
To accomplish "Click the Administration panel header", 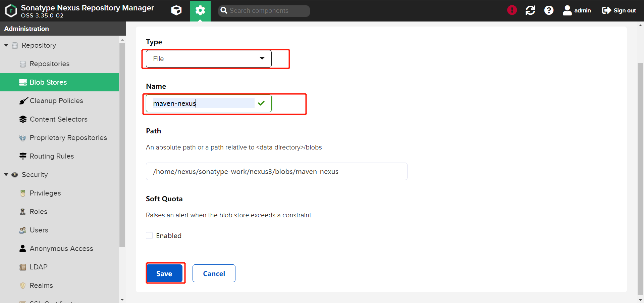I will click(x=63, y=29).
